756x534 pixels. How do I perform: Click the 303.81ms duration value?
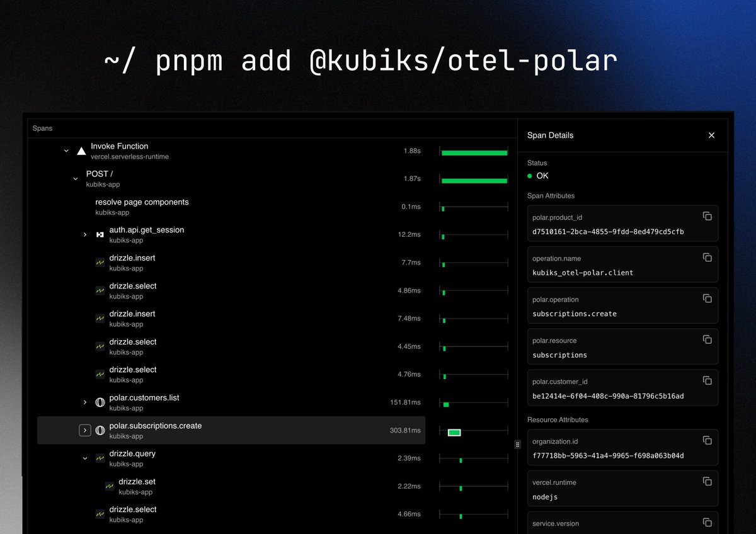point(405,431)
